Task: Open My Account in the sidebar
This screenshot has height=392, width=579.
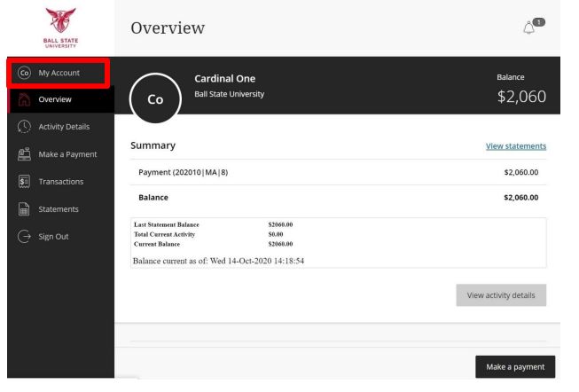Action: 59,73
